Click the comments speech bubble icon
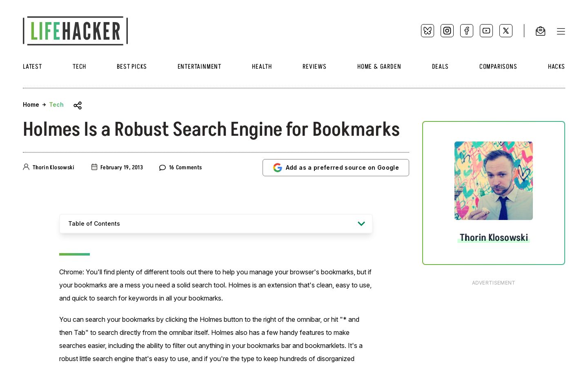The height and width of the screenshot is (368, 588). (163, 168)
